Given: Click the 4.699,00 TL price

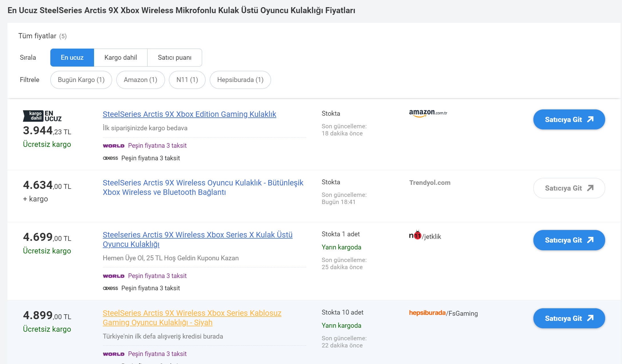Looking at the screenshot, I should (47, 237).
